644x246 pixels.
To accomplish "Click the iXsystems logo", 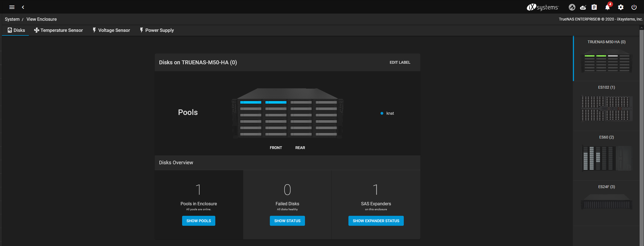I will pyautogui.click(x=543, y=7).
